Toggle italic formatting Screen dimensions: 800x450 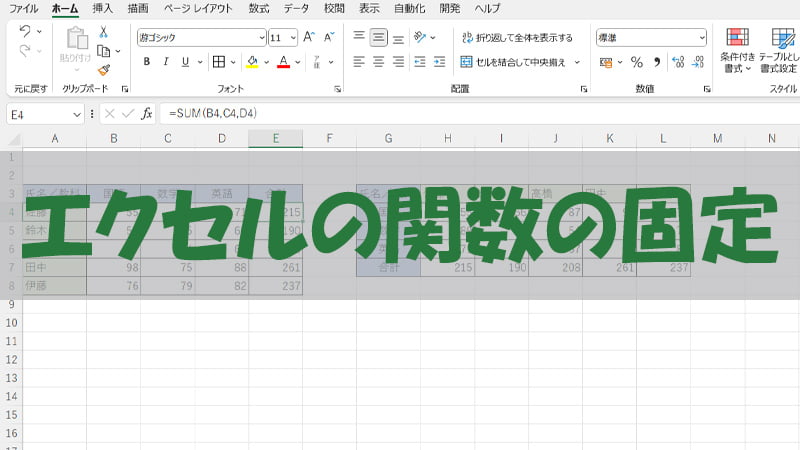click(166, 62)
